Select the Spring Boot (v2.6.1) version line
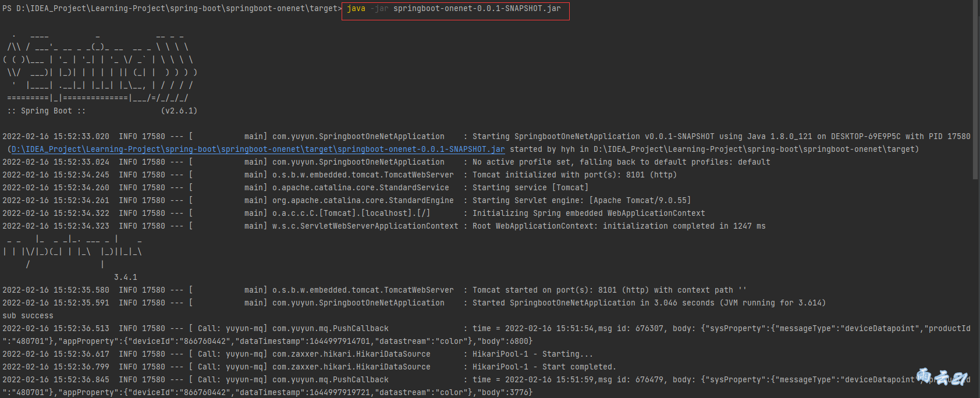The width and height of the screenshot is (980, 398). click(x=102, y=111)
